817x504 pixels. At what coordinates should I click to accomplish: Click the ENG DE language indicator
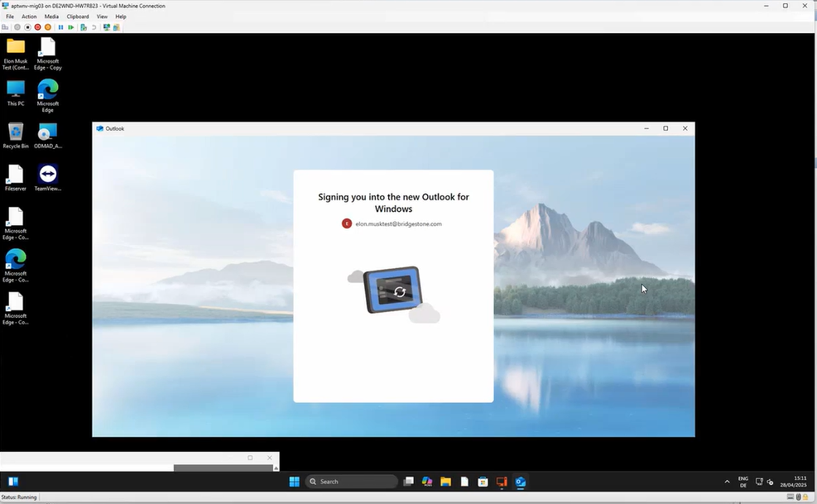[743, 482]
